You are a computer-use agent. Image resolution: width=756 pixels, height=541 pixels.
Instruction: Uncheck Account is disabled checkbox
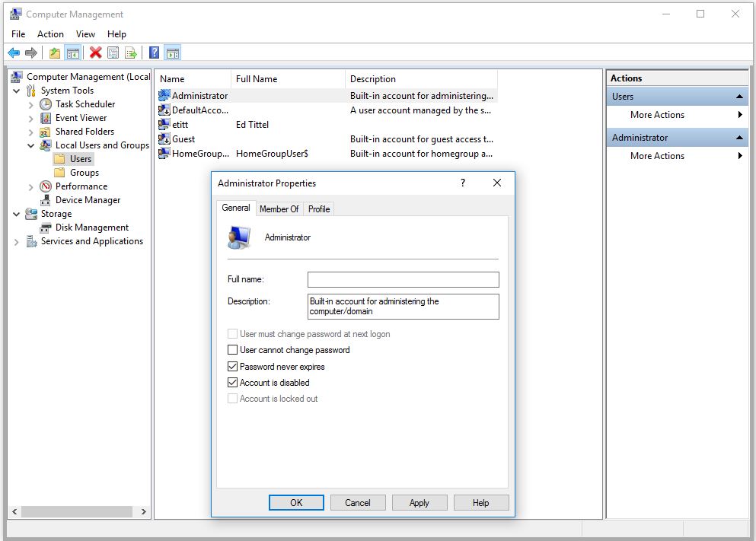(233, 383)
